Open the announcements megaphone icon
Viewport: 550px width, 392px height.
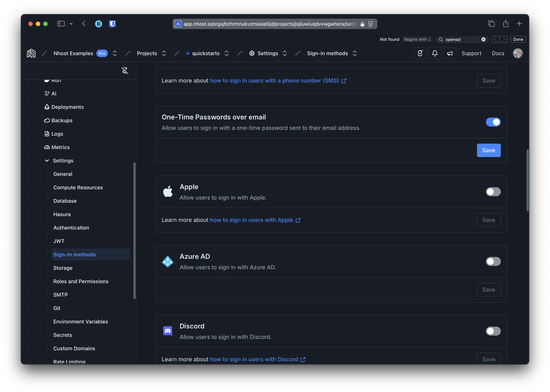(x=450, y=53)
